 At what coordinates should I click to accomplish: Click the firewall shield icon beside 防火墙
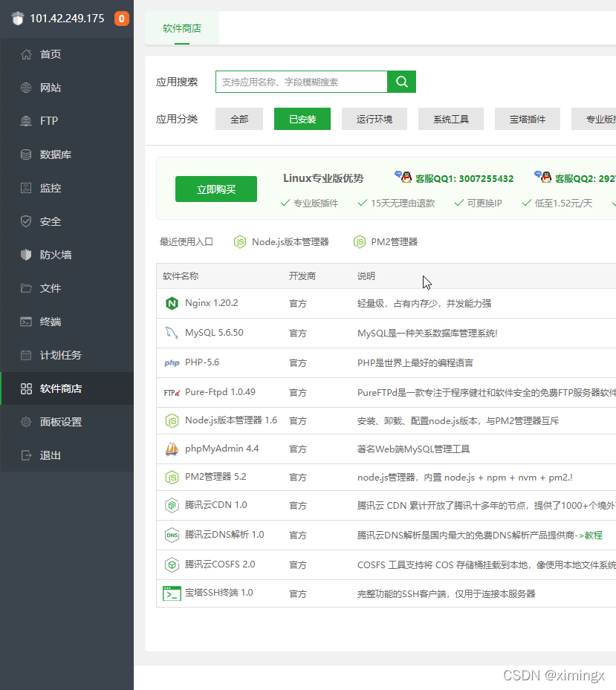(x=26, y=255)
